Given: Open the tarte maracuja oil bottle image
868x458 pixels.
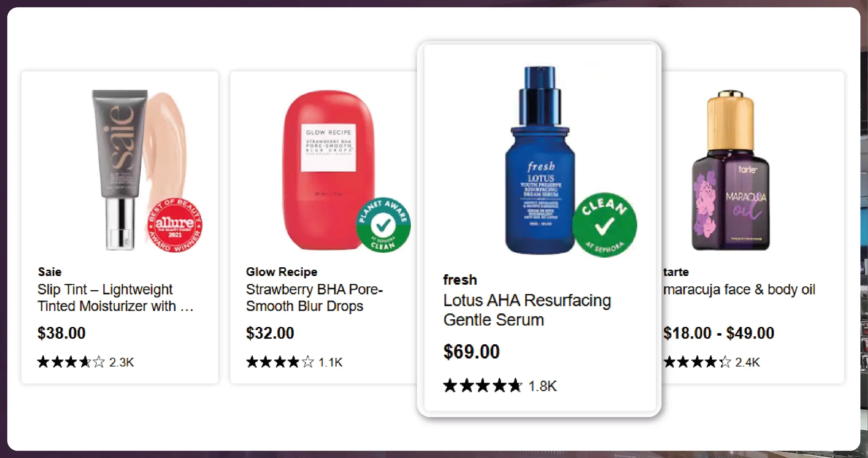Looking at the screenshot, I should (730, 170).
